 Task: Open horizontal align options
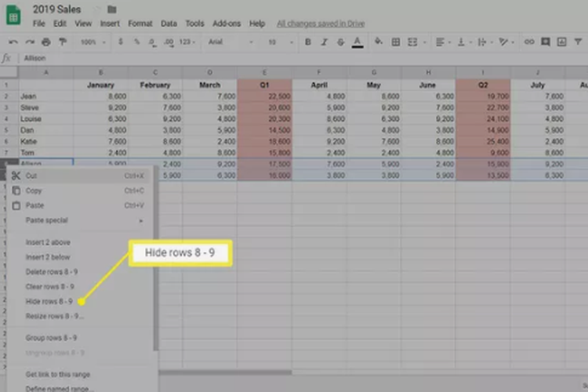pos(442,42)
